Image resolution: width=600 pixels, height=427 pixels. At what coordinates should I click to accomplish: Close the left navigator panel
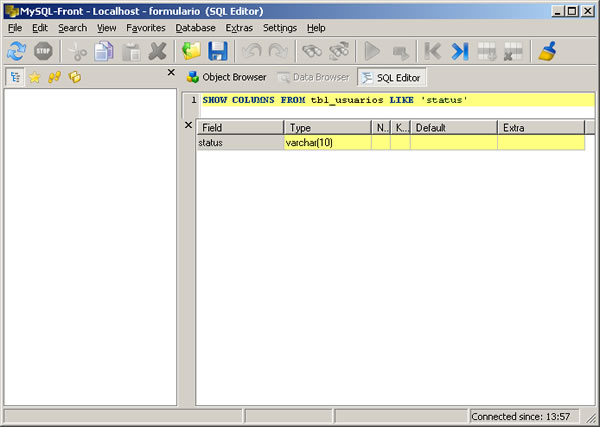171,72
